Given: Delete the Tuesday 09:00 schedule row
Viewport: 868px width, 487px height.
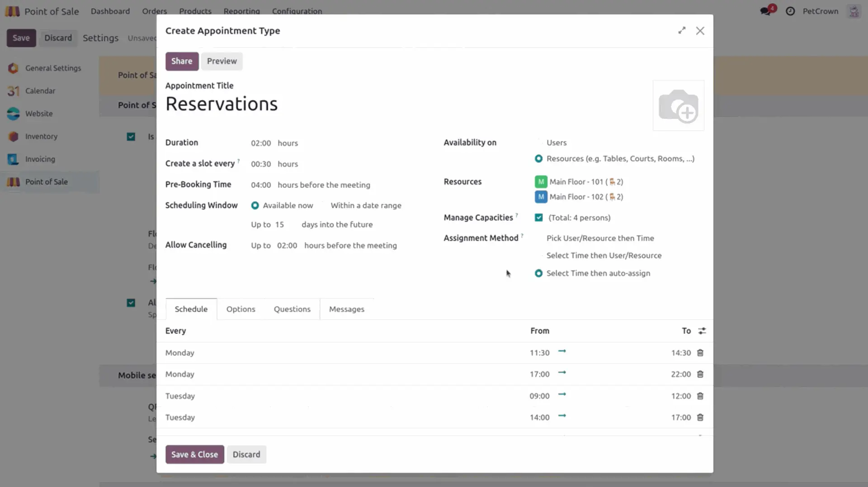Looking at the screenshot, I should (700, 396).
